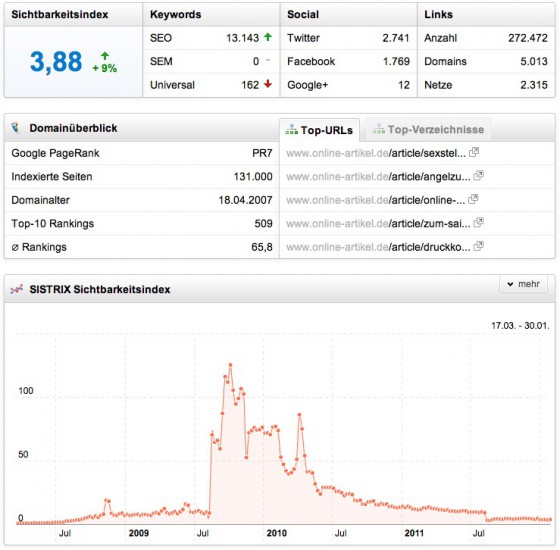
Task: Click green arrow above +9% change
Action: pos(105,55)
